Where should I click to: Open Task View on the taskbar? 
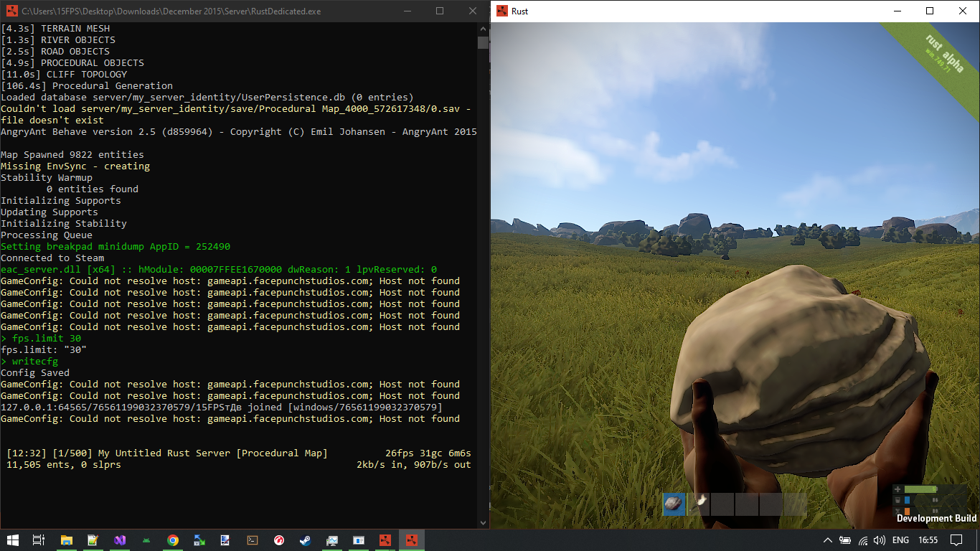pyautogui.click(x=39, y=540)
